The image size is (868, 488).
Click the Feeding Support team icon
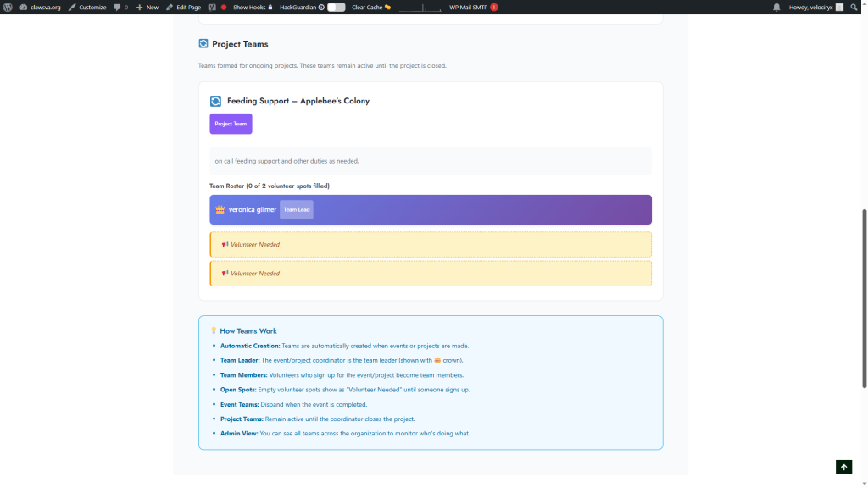215,101
